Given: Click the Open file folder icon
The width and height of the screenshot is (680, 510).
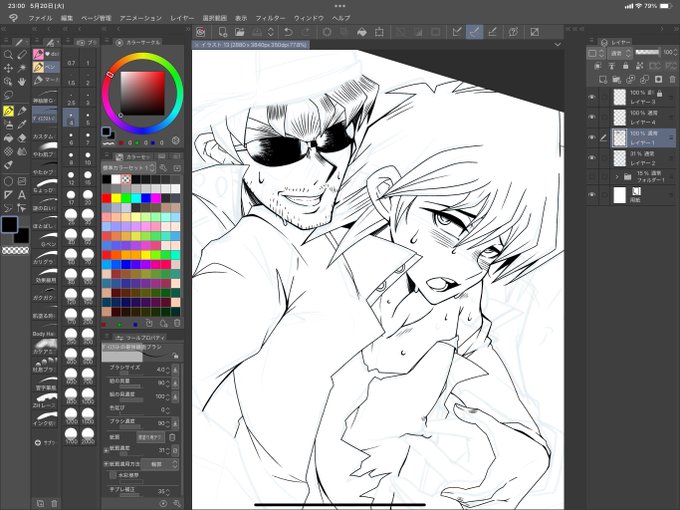Looking at the screenshot, I should click(239, 32).
